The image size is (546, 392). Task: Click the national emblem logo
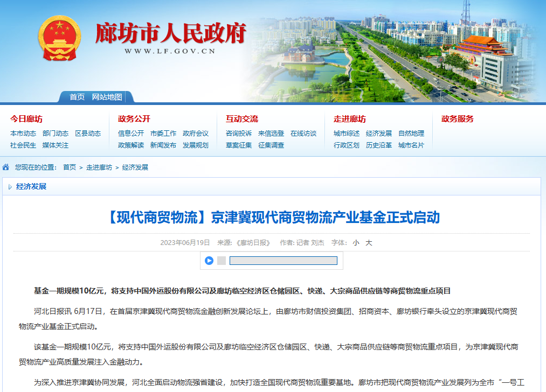click(x=59, y=38)
